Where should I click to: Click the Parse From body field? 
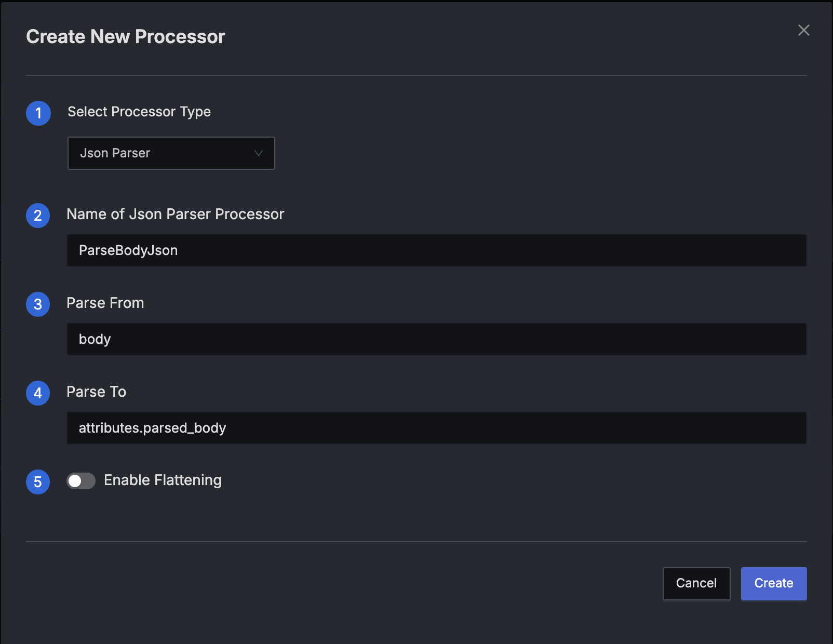[x=436, y=339]
